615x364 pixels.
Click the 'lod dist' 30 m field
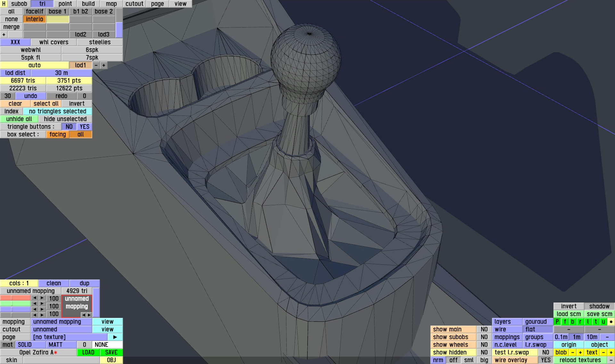point(61,73)
